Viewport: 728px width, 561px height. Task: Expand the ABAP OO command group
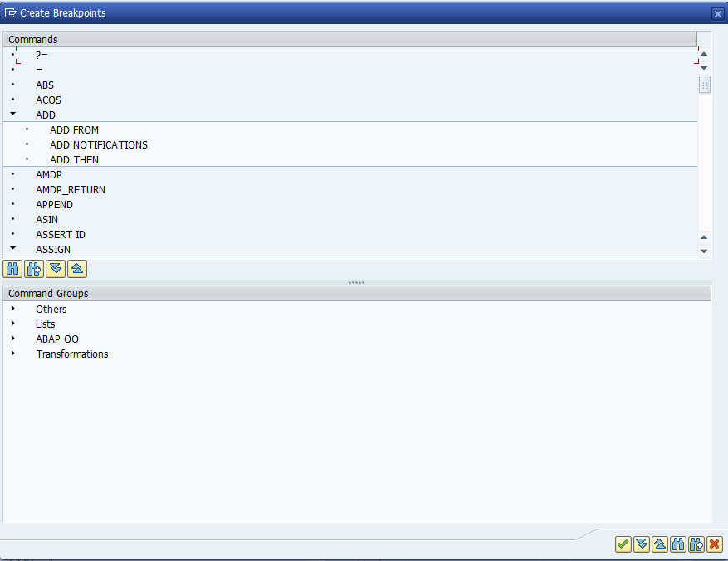pyautogui.click(x=13, y=339)
